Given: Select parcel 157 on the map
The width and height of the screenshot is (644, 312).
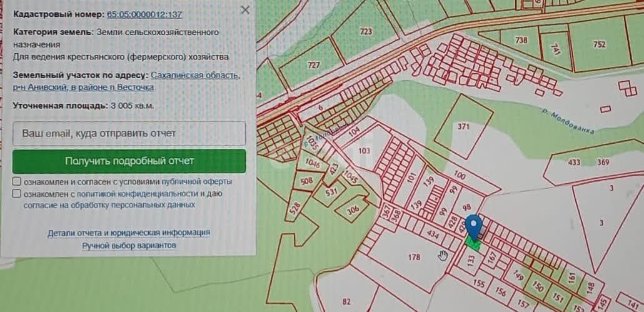Looking at the screenshot, I should click(523, 304).
